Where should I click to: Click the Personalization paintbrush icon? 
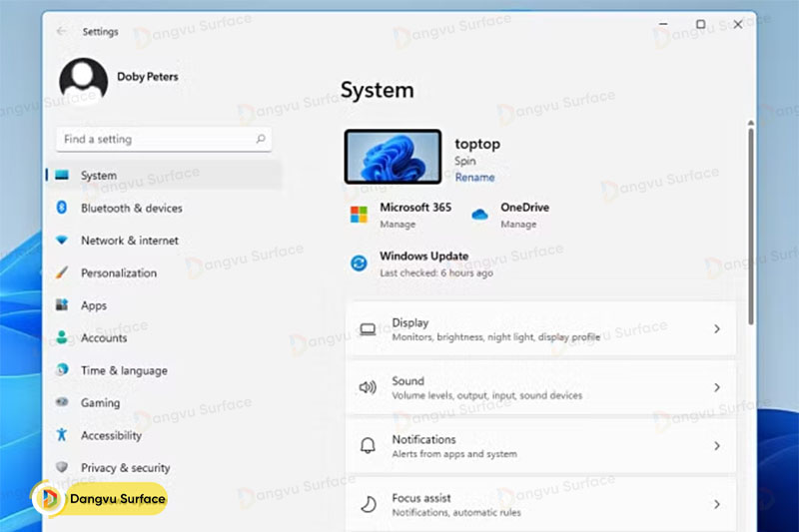62,272
